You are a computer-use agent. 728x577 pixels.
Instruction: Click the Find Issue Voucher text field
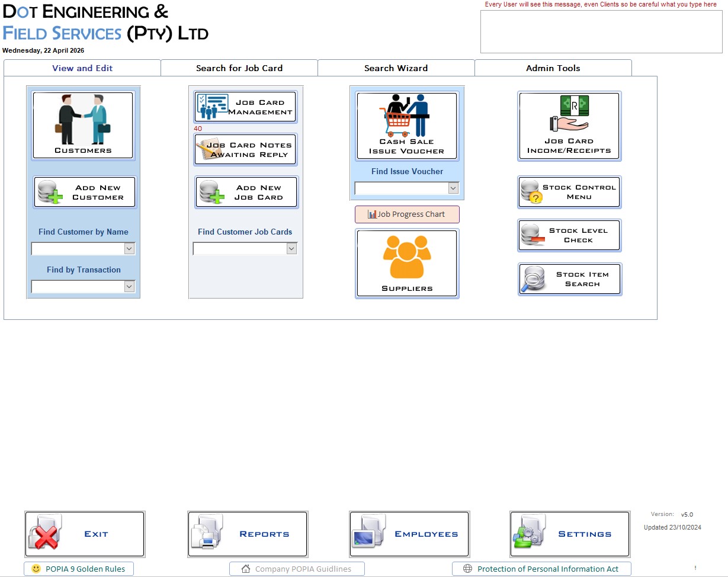(x=401, y=188)
